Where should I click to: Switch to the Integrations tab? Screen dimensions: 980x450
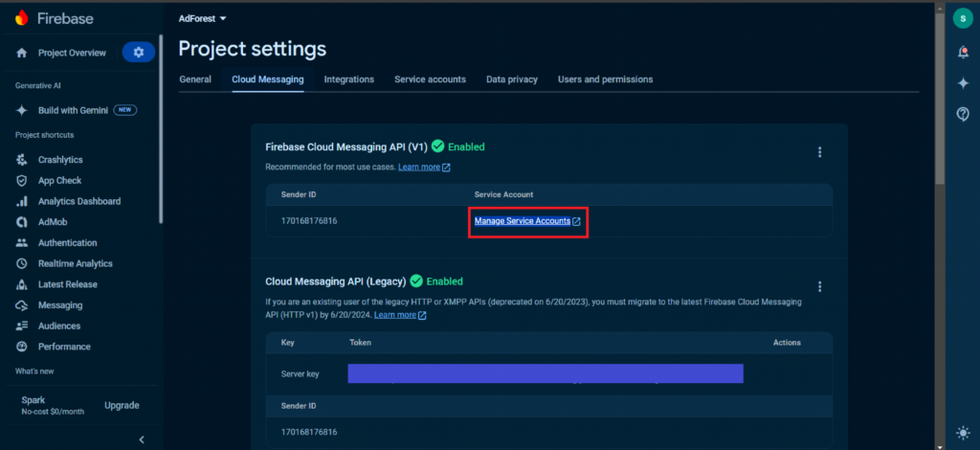(348, 79)
